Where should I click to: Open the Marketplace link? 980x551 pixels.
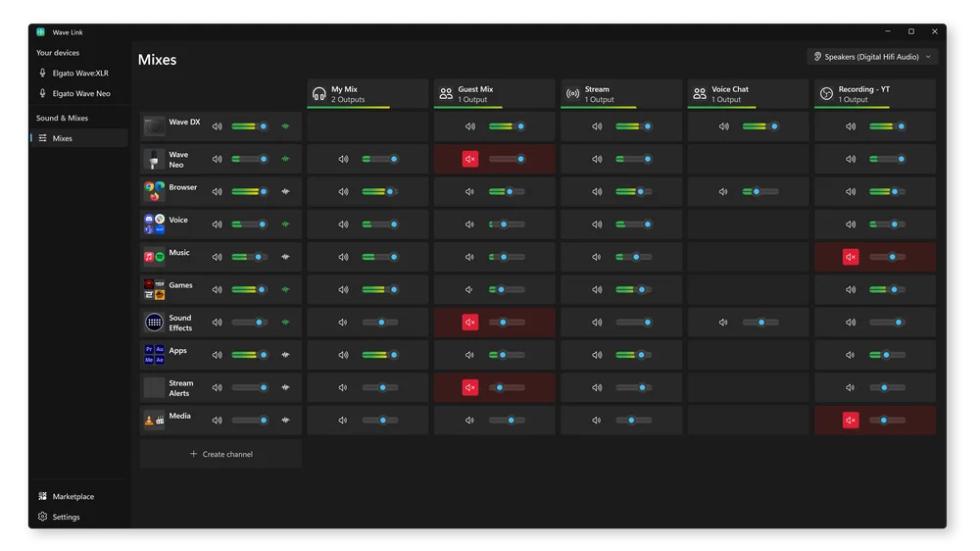tap(73, 497)
